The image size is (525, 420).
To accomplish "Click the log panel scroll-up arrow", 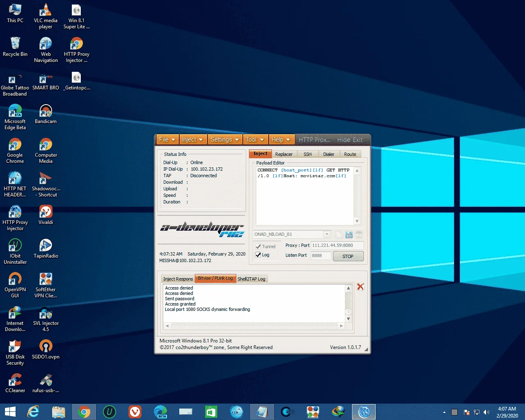I will coord(348,288).
